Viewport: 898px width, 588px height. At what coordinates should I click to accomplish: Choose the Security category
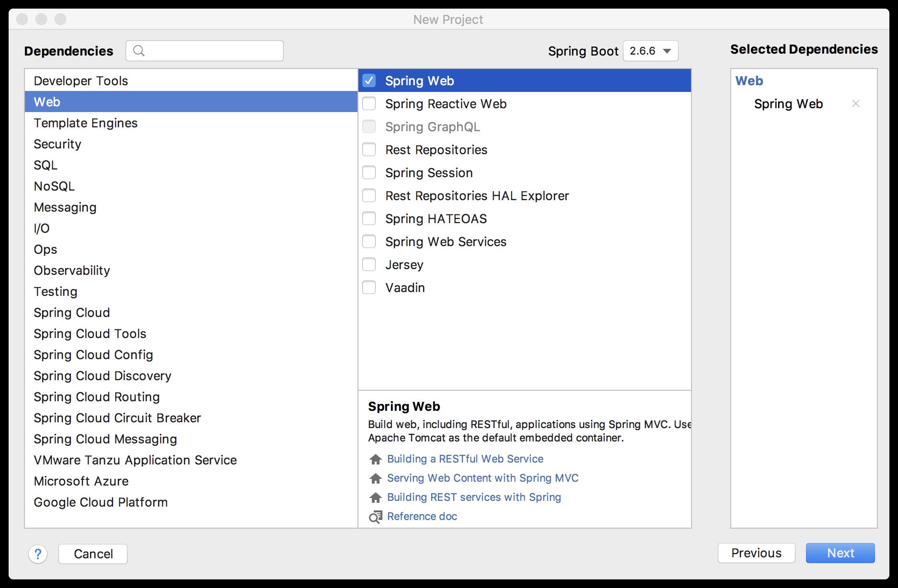[191, 144]
